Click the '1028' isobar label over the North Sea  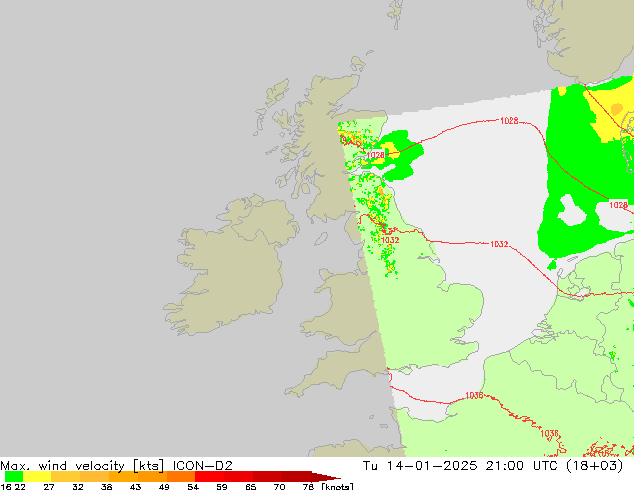click(509, 120)
